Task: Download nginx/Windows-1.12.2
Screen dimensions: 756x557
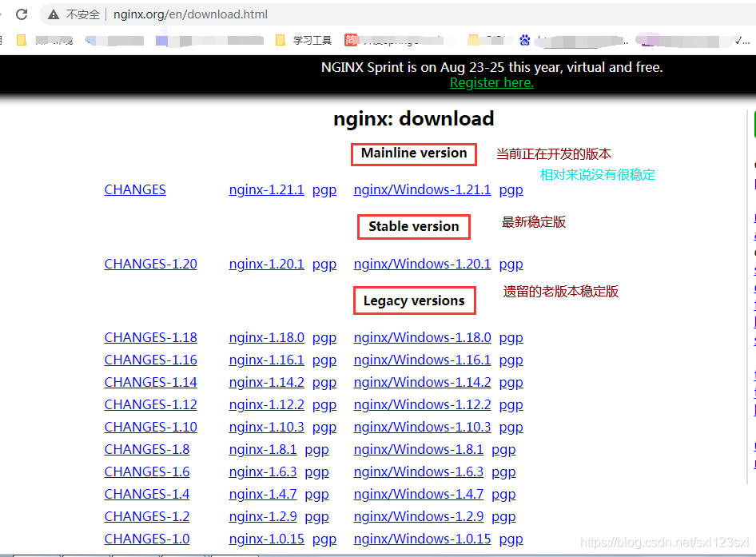Action: tap(423, 404)
